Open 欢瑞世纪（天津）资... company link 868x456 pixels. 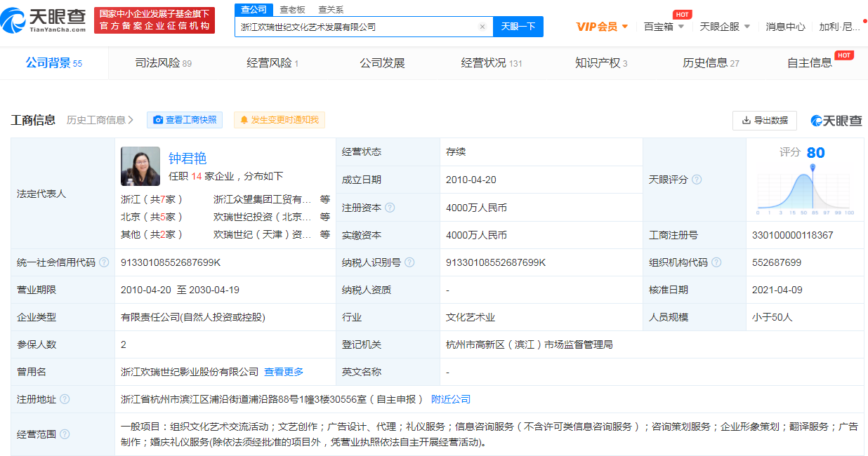(x=262, y=234)
